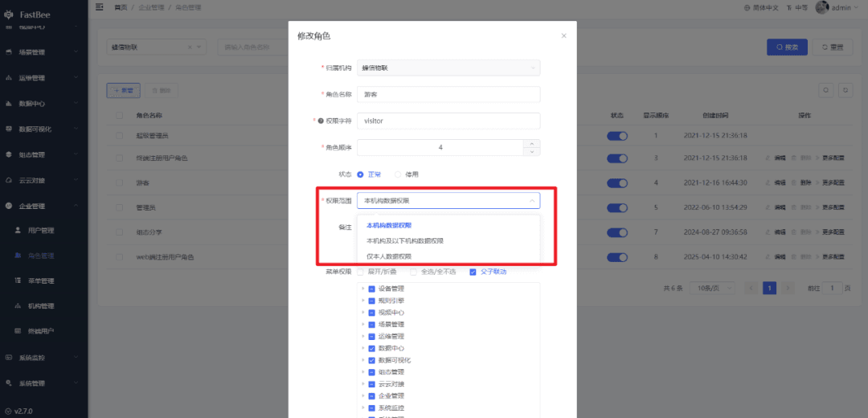Viewport: 868px width, 418px height.
Task: Expand 视频中心 node arrow in permission tree
Action: pos(363,312)
